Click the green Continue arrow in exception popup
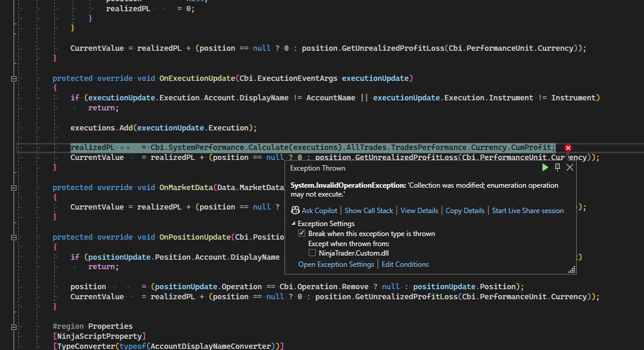This screenshot has height=350, width=644. [x=545, y=168]
